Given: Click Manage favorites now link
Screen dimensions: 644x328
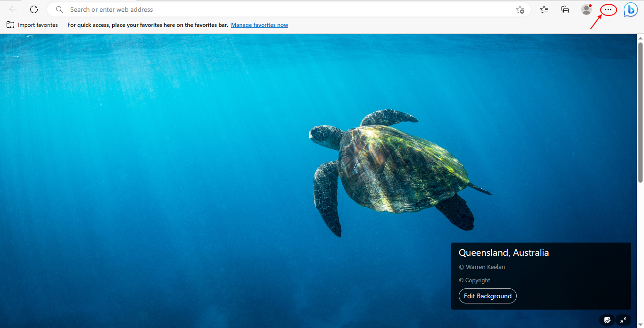Looking at the screenshot, I should coord(259,25).
